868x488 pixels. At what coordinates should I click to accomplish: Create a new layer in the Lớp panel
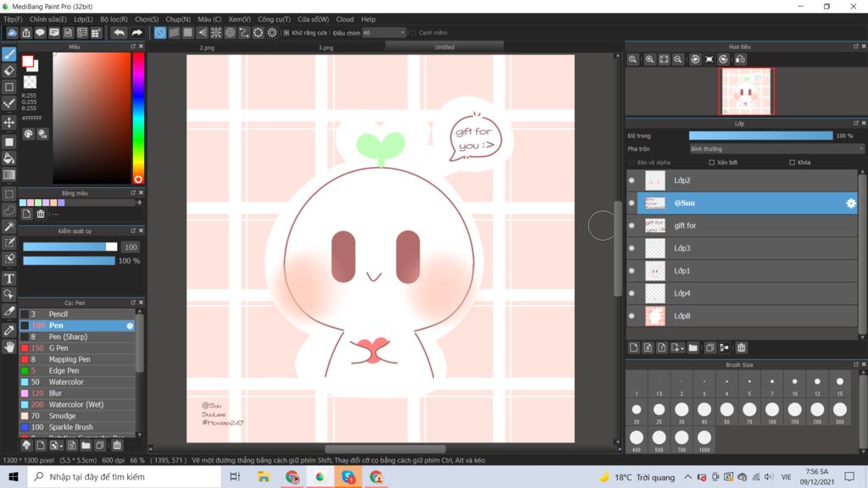click(634, 348)
